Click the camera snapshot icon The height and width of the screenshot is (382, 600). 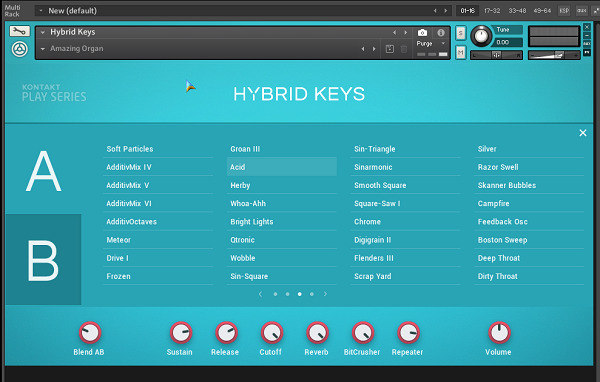point(422,33)
